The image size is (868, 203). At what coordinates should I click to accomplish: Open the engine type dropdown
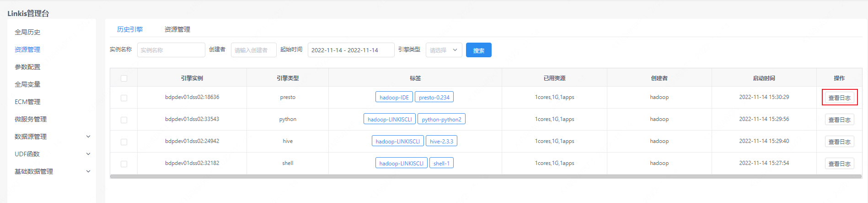(444, 50)
